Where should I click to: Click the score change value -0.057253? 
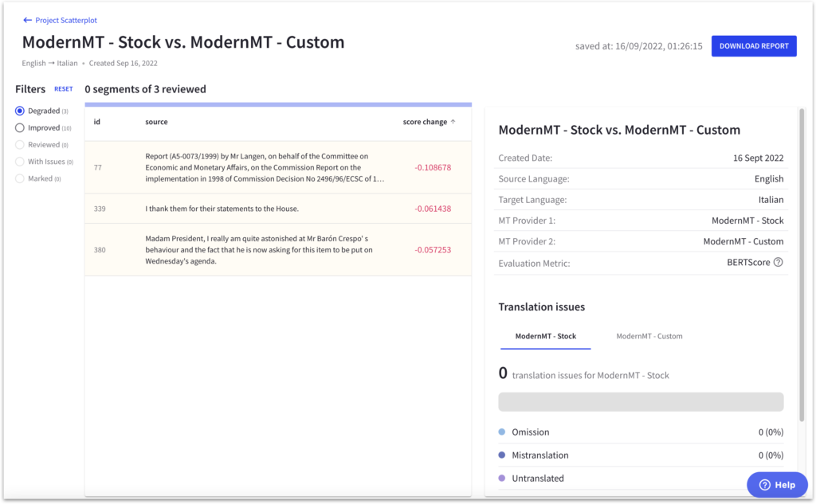pyautogui.click(x=433, y=250)
